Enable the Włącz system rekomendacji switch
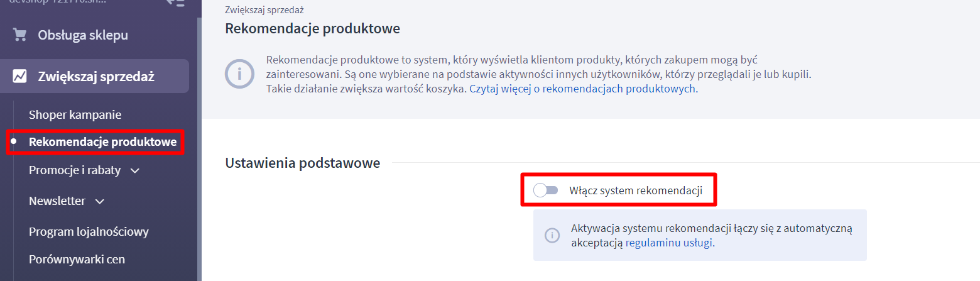Viewport: 980px width, 281px height. [x=545, y=190]
